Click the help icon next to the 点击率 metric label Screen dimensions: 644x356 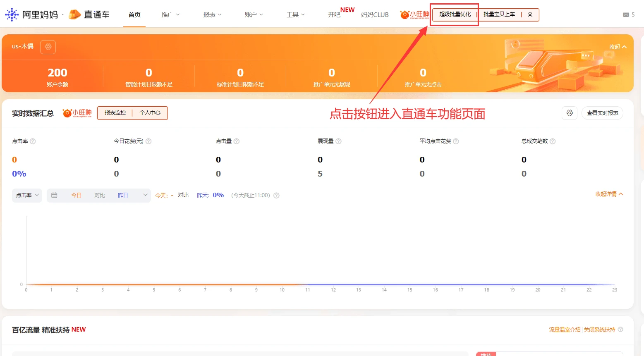[33, 141]
